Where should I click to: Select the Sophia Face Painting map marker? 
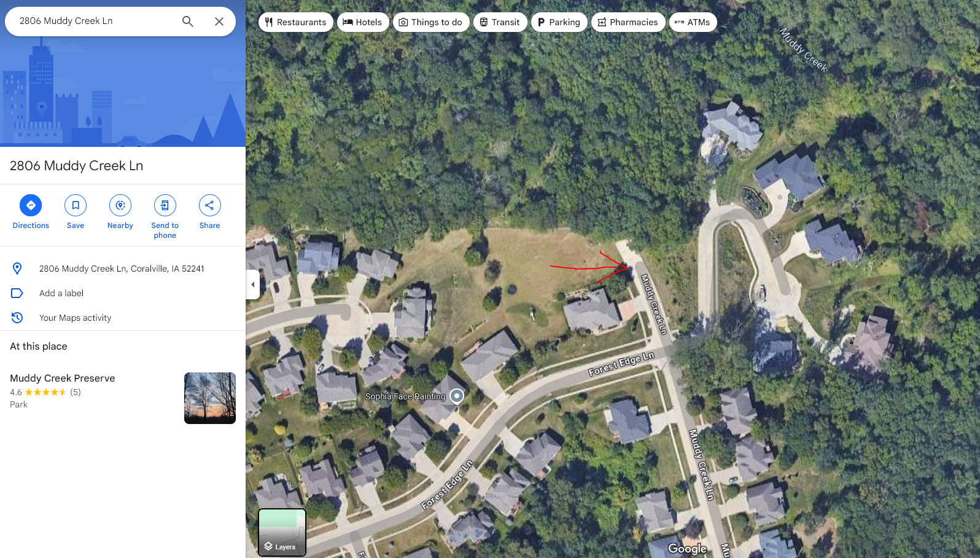tap(457, 396)
